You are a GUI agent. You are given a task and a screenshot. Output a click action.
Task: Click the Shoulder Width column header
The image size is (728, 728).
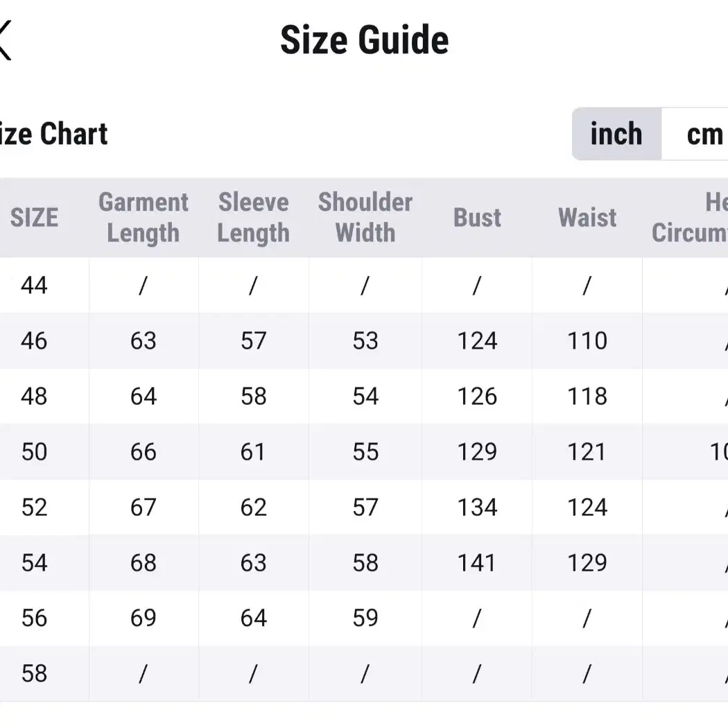tap(365, 217)
